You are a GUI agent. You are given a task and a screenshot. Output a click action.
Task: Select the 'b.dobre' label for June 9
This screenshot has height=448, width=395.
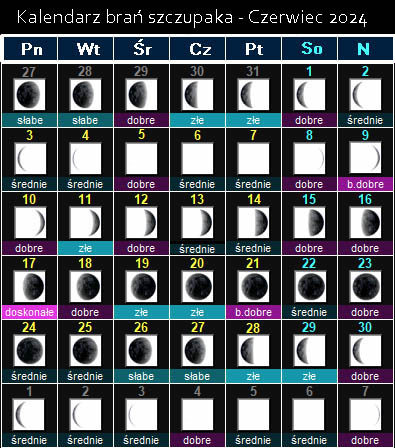365,184
